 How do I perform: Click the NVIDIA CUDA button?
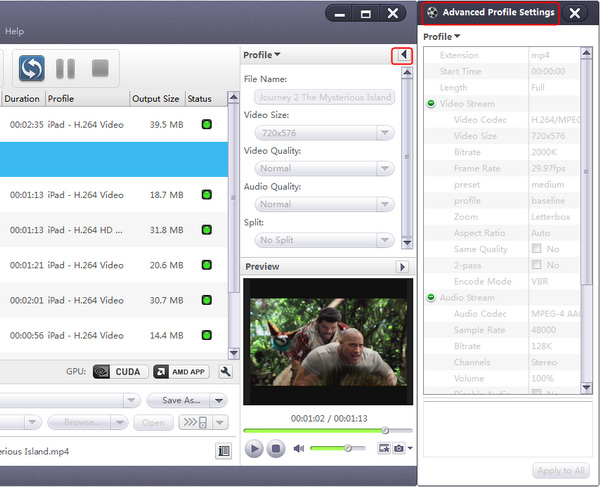[117, 372]
